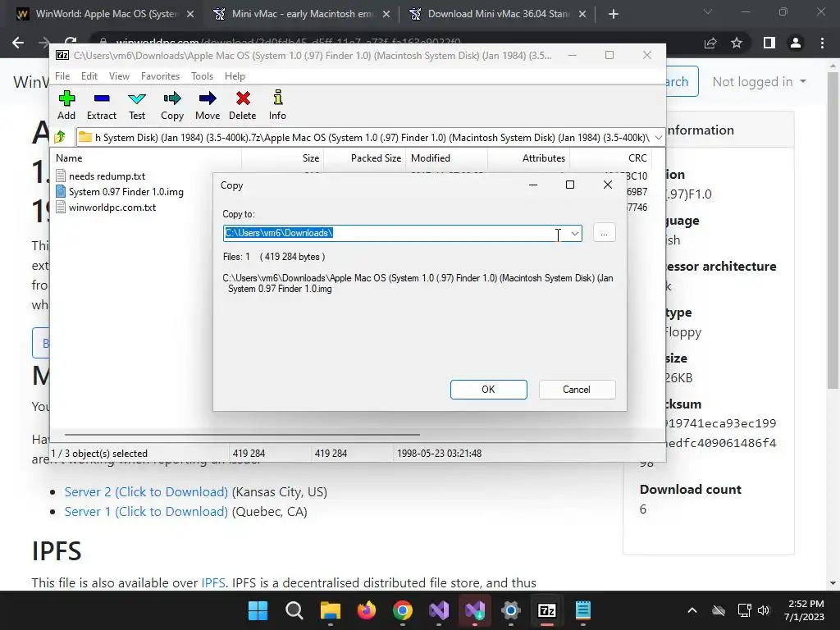This screenshot has width=840, height=630.
Task: Open the IPFS link in the paragraph
Action: pyautogui.click(x=213, y=583)
